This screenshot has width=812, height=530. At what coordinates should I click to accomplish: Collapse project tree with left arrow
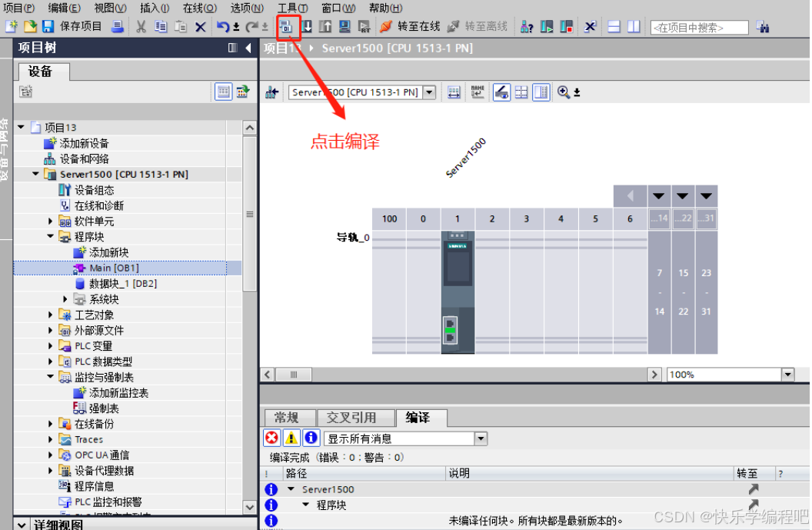coord(248,48)
